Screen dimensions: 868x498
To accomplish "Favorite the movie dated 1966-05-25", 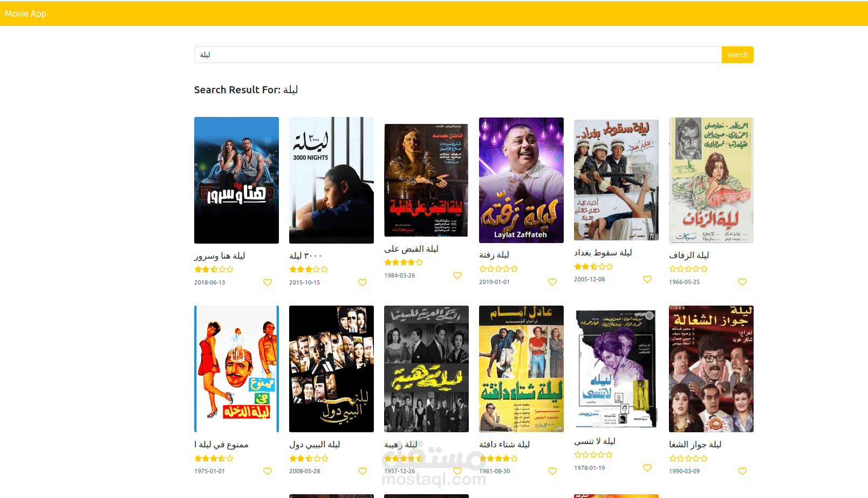I will point(742,282).
